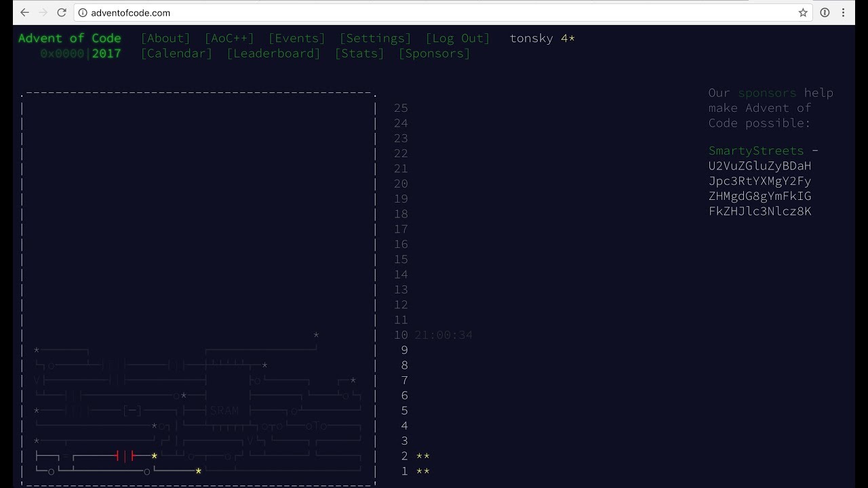Click the Day 20 number in the calendar
The height and width of the screenshot is (488, 868).
click(x=401, y=184)
